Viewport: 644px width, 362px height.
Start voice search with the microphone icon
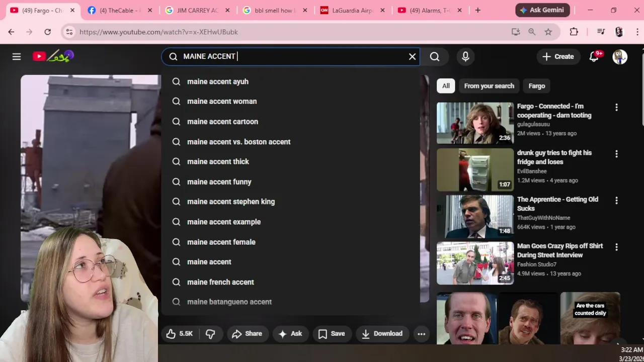pos(465,56)
